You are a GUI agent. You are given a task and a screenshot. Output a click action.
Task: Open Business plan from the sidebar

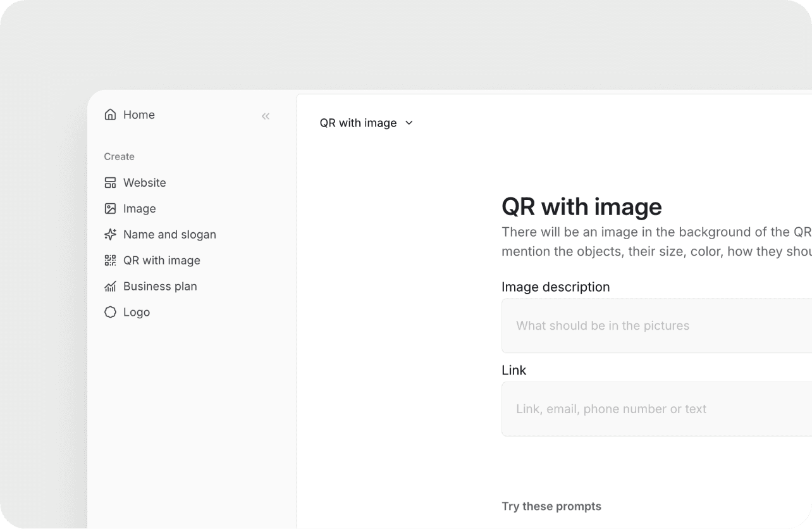pyautogui.click(x=160, y=287)
